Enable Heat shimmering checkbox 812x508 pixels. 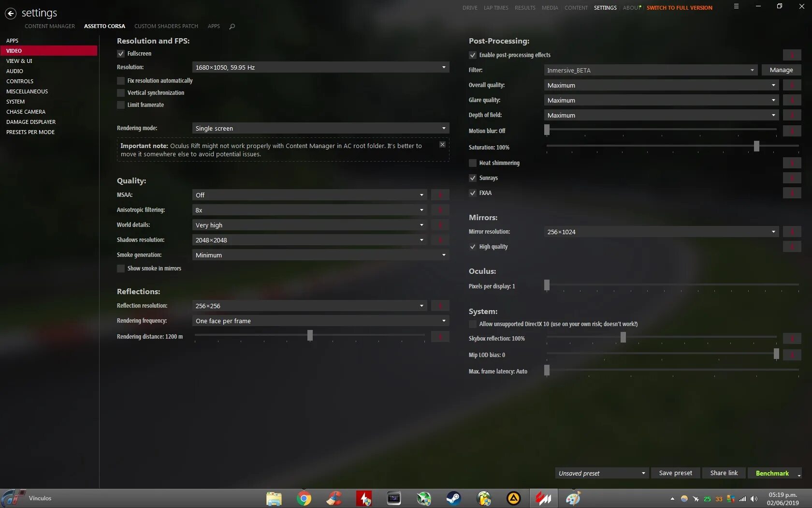473,163
